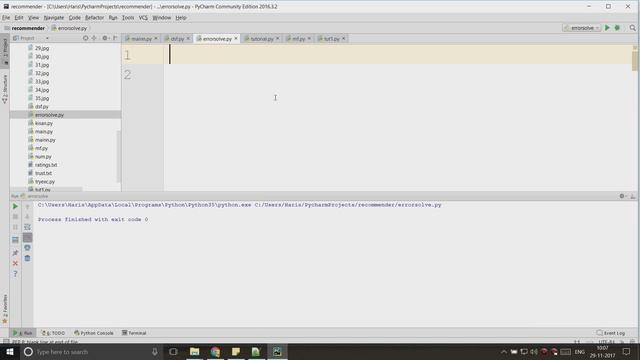Select num.py in the project tree
The image size is (640, 360).
(43, 157)
